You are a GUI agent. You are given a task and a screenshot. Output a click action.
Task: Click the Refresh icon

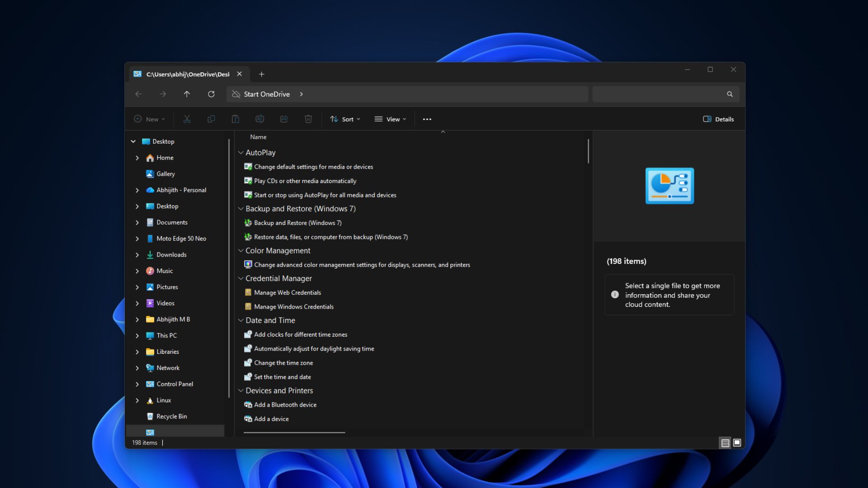(x=211, y=94)
